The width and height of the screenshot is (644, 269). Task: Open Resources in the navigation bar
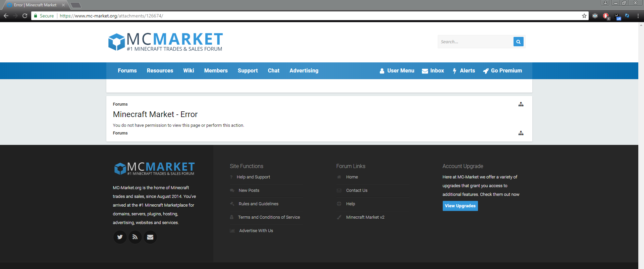(x=160, y=70)
